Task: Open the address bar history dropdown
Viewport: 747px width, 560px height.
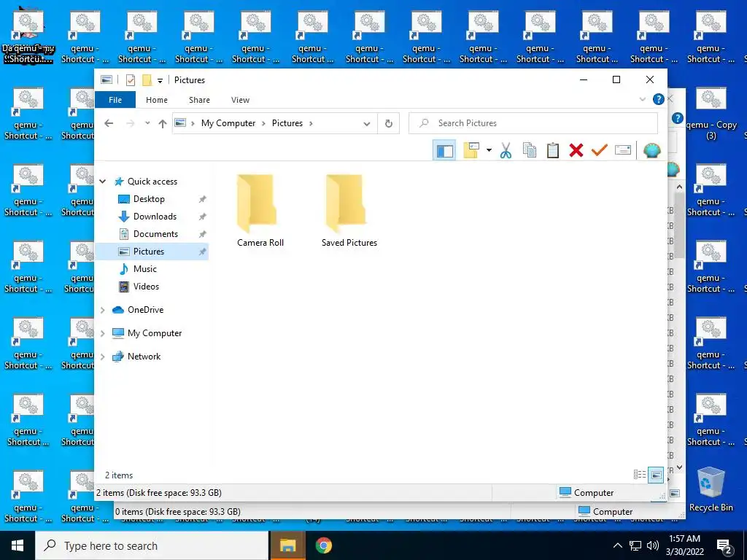Action: pyautogui.click(x=367, y=124)
